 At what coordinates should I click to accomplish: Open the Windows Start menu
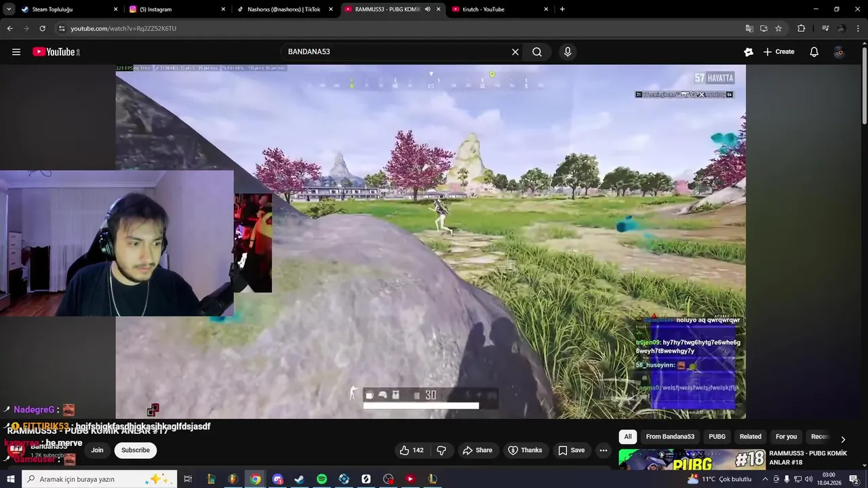9,479
